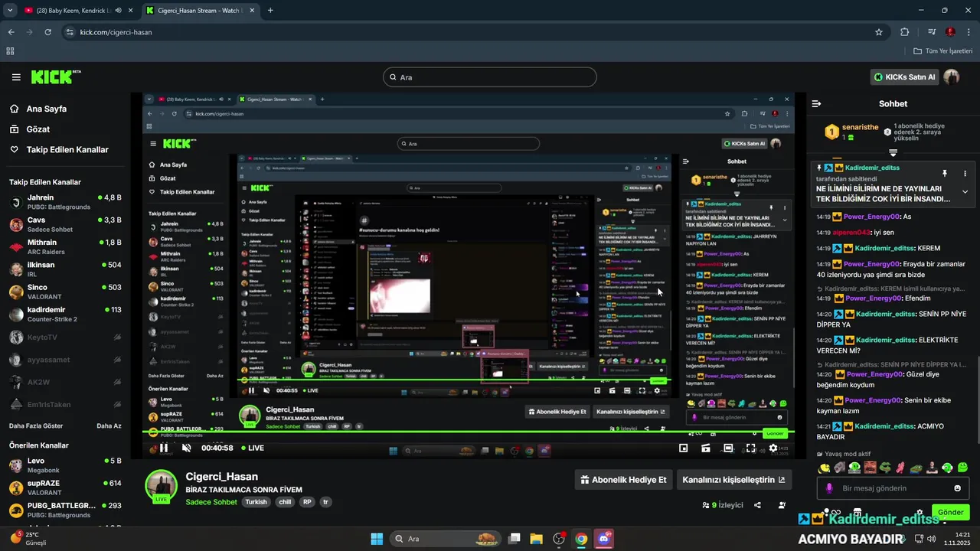
Task: Collapse the Sohbet chat panel
Action: click(x=816, y=103)
